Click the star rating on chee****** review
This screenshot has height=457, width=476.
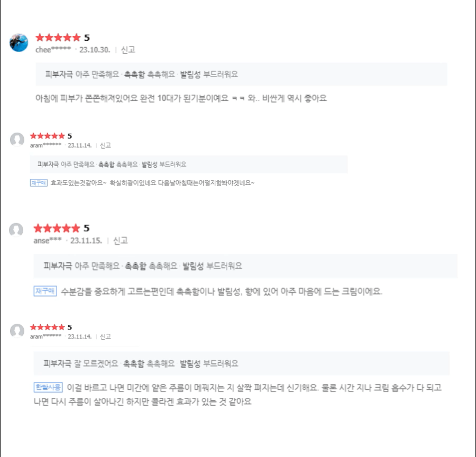tap(58, 38)
